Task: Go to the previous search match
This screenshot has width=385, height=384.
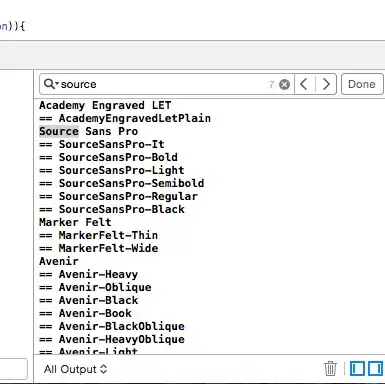Action: [304, 84]
